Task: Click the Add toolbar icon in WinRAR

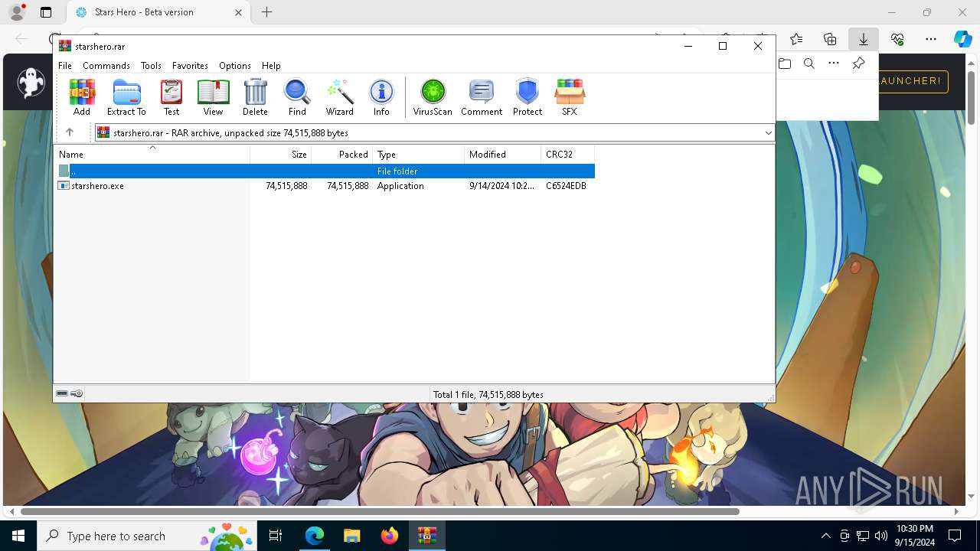Action: [x=82, y=97]
